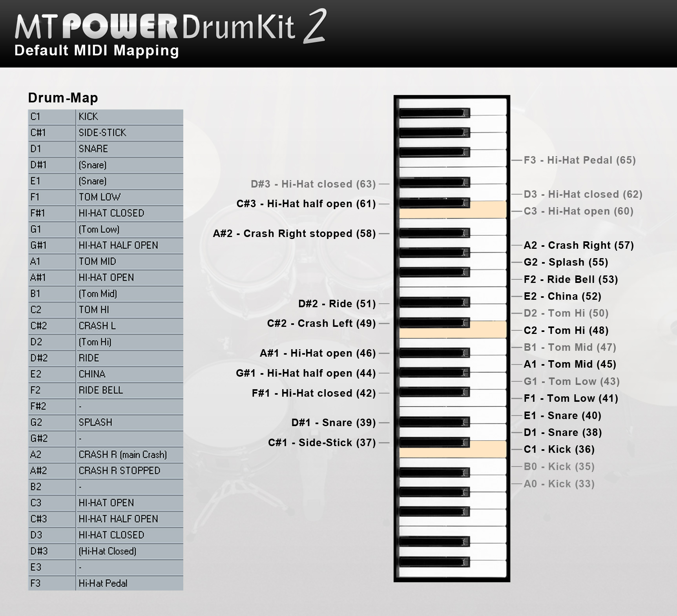Click the (Tom Mid) entry next to B1
The width and height of the screenshot is (677, 616).
[x=130, y=293]
